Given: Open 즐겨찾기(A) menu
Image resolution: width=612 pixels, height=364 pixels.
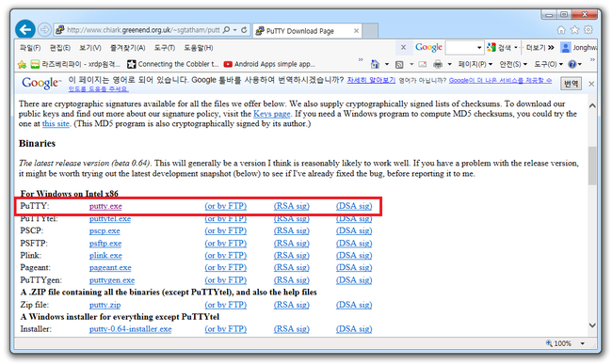Looking at the screenshot, I should coord(128,48).
